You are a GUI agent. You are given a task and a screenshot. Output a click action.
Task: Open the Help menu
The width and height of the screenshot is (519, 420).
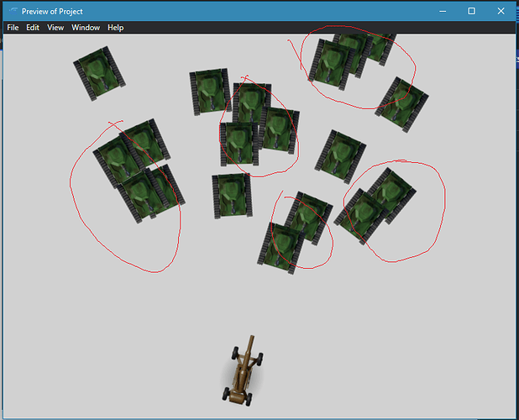[116, 28]
